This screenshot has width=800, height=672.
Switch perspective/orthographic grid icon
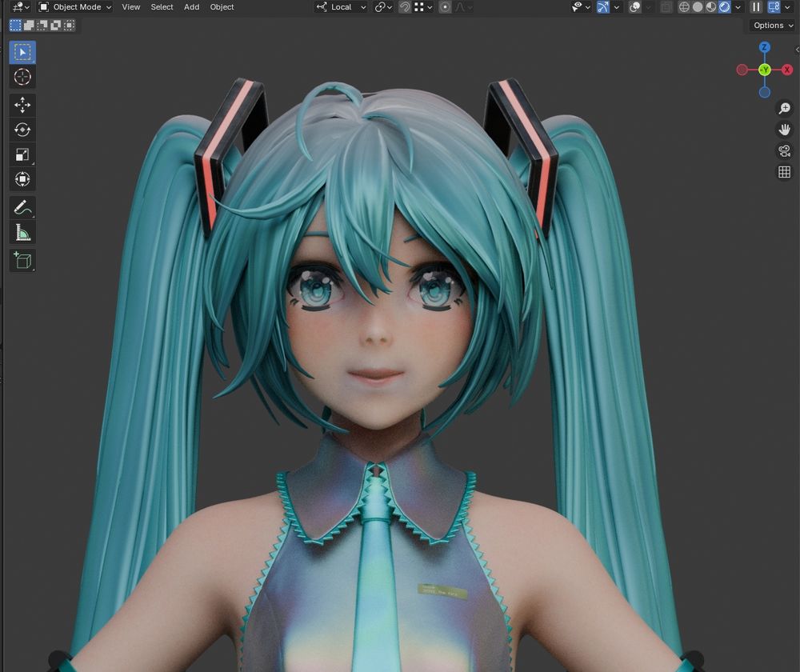coord(784,172)
